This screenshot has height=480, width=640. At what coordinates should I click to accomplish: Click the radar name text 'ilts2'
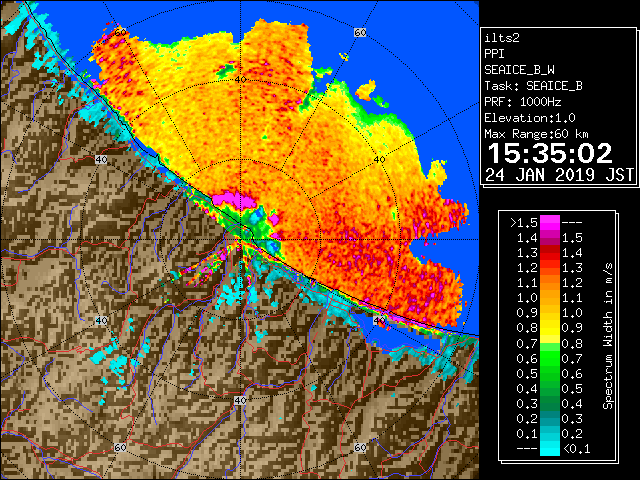[x=502, y=38]
